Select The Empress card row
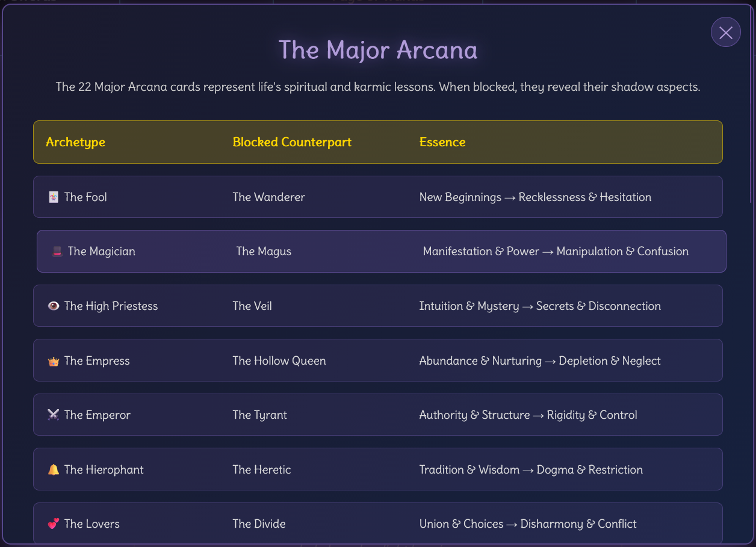The width and height of the screenshot is (756, 547). click(378, 360)
